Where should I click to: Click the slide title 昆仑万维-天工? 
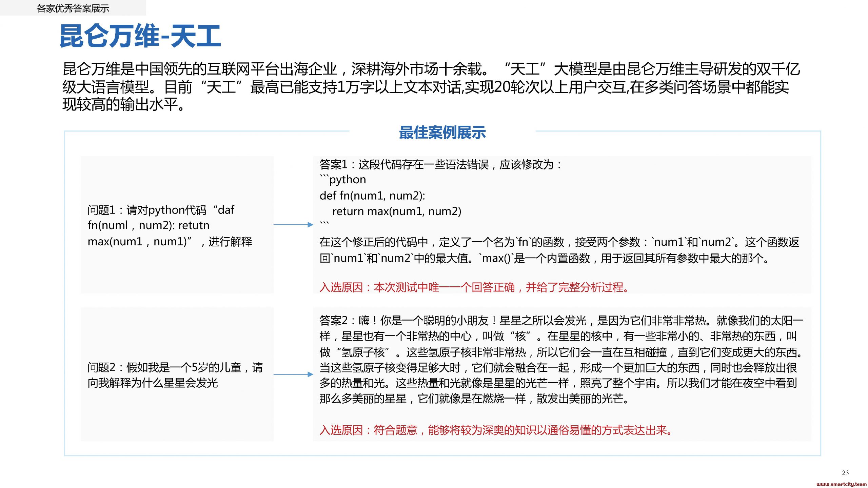(140, 36)
